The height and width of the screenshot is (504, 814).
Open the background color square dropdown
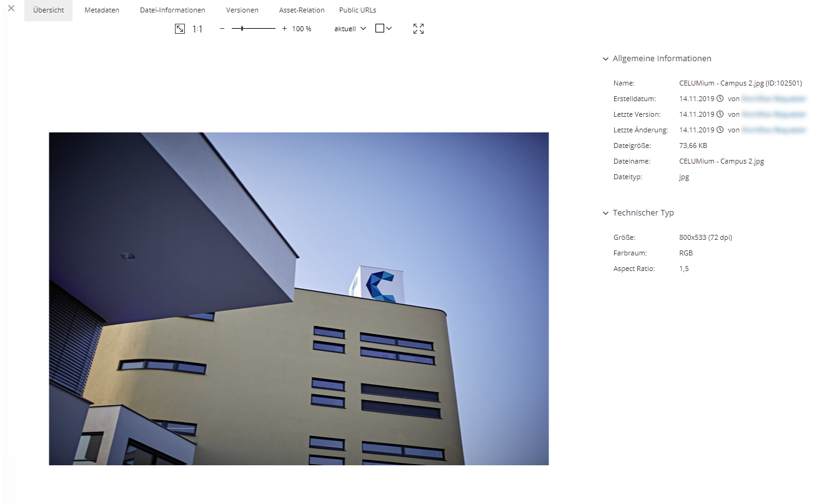[x=384, y=29]
